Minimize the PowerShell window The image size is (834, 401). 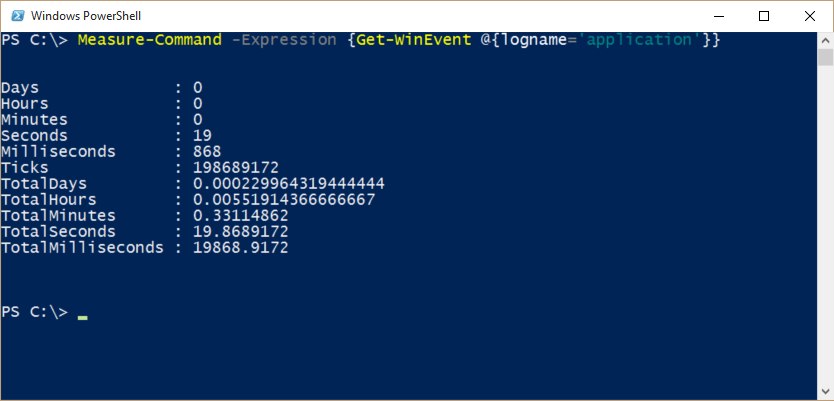717,15
